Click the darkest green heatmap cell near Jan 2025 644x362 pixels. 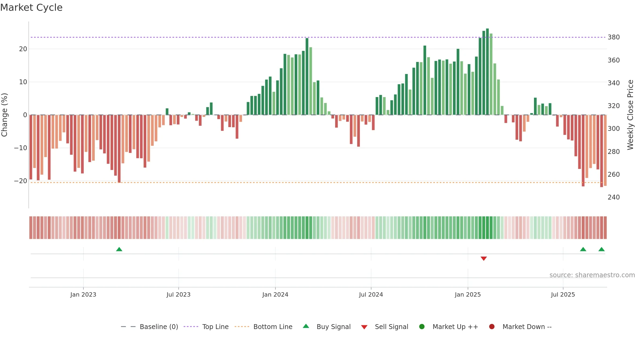[487, 228]
